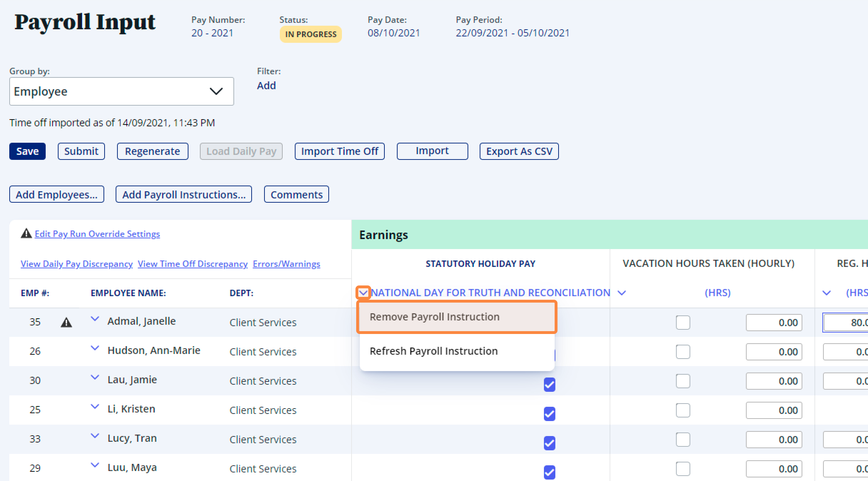Viewport: 868px width, 481px height.
Task: Open the Comments button
Action: (x=297, y=194)
